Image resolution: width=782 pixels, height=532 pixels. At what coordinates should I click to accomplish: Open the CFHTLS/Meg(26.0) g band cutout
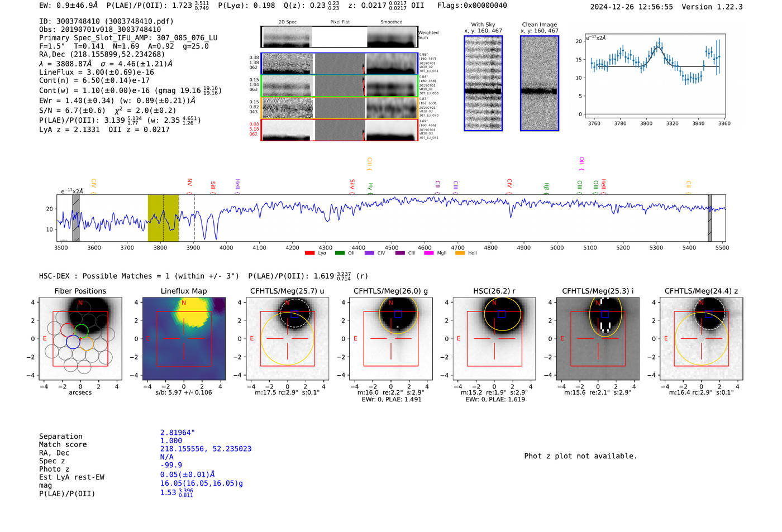391,338
